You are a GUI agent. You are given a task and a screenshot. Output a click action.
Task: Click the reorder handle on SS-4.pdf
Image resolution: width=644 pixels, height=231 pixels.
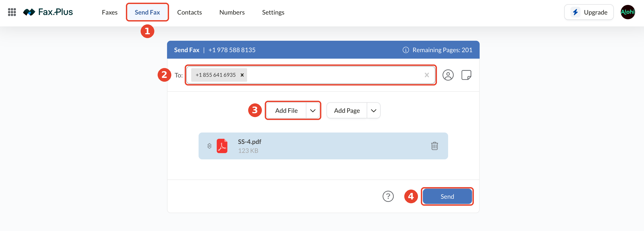coord(209,146)
